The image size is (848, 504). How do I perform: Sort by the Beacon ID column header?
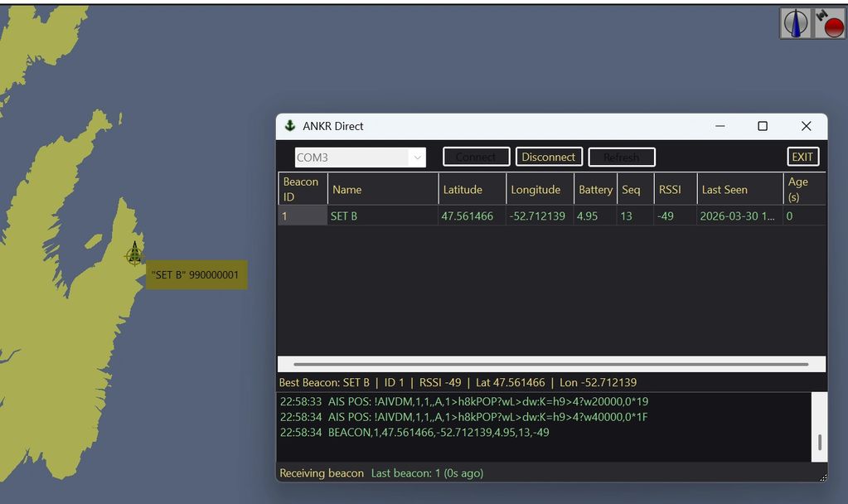tap(301, 189)
